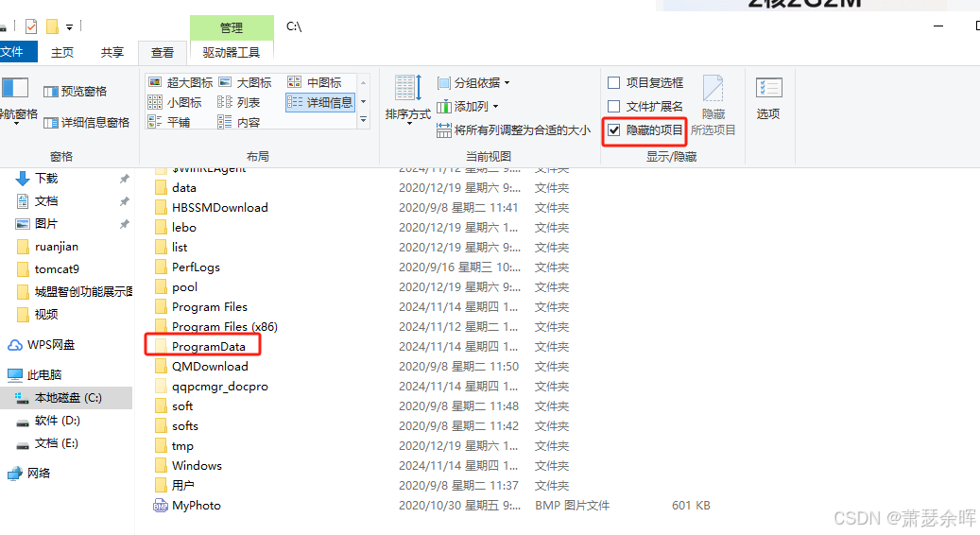Open the folder Options button
Screen dimensions: 980x535
768,98
